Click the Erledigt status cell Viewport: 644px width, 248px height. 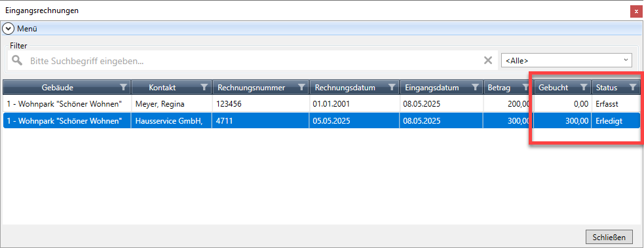click(616, 120)
